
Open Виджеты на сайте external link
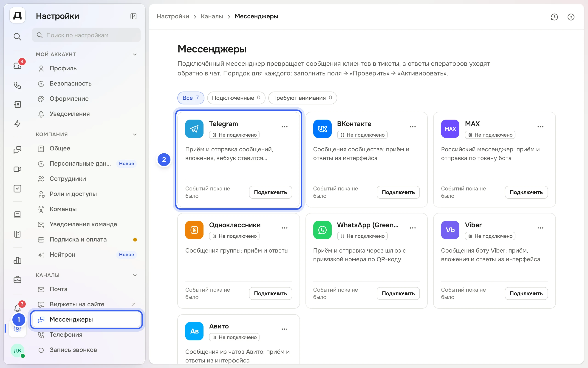[86, 304]
